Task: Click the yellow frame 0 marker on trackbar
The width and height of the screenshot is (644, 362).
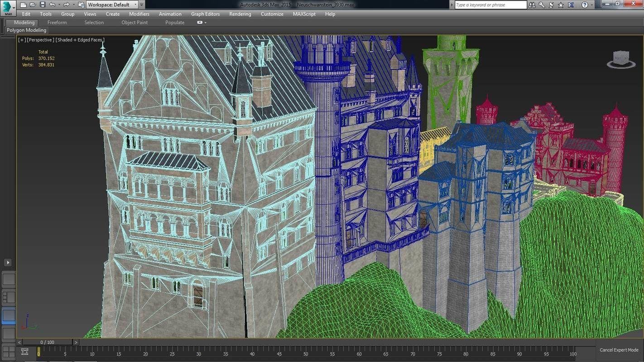Action: click(38, 351)
